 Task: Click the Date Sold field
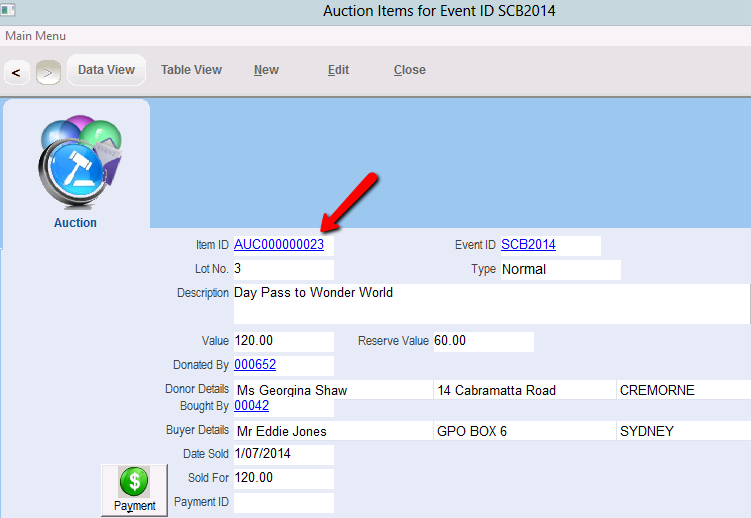pos(282,455)
